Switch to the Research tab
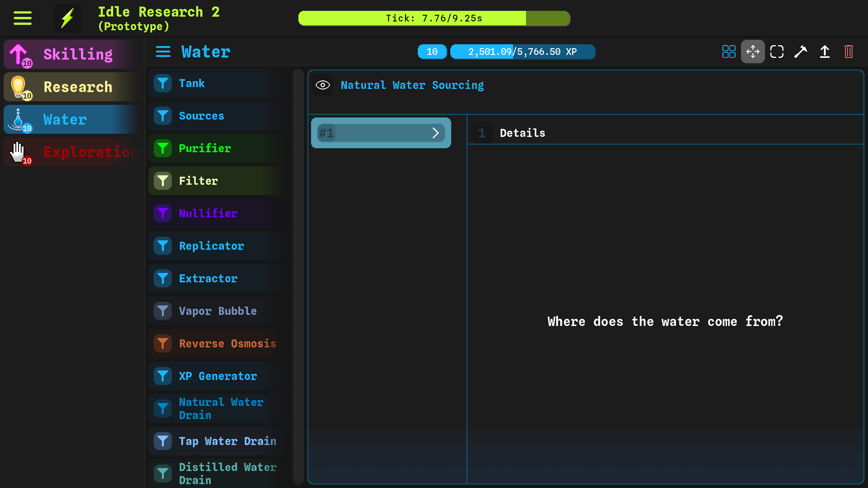This screenshot has width=868, height=488. coord(71,87)
